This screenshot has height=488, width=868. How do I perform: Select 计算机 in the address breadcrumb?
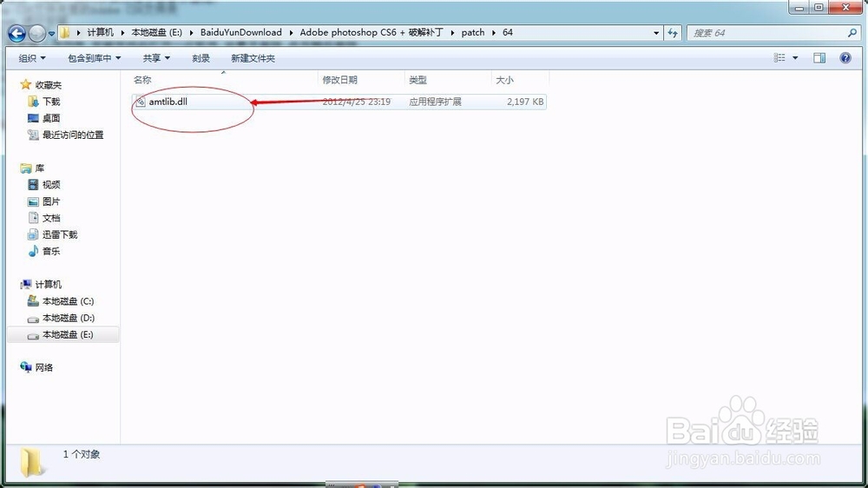click(100, 32)
